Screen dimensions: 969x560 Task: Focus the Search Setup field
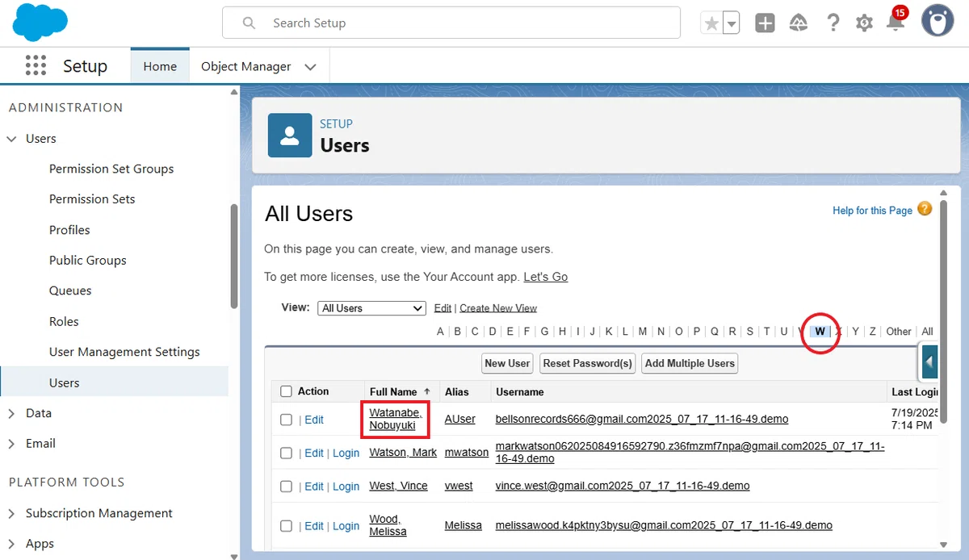tap(451, 23)
